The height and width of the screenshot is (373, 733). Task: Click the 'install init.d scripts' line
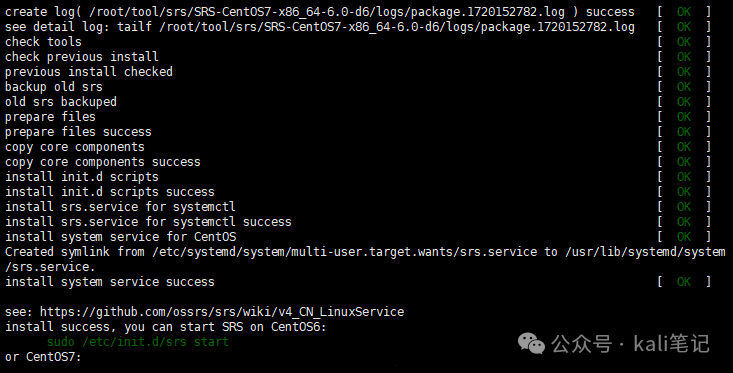point(82,177)
